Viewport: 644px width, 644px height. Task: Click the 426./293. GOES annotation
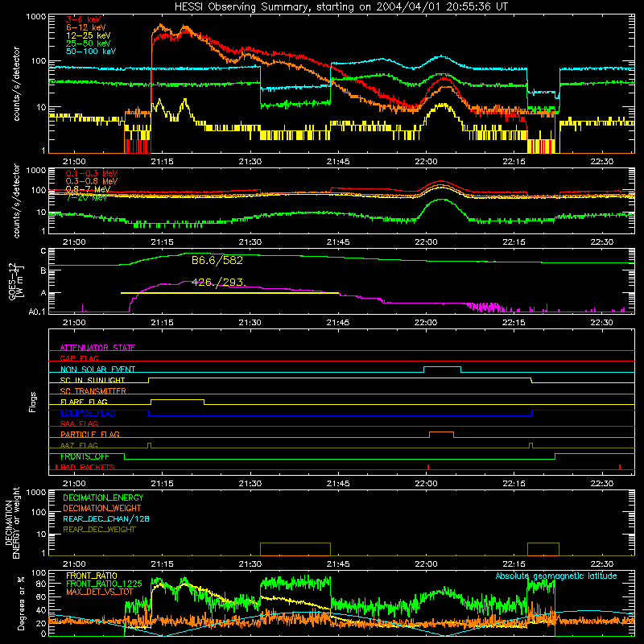point(218,283)
